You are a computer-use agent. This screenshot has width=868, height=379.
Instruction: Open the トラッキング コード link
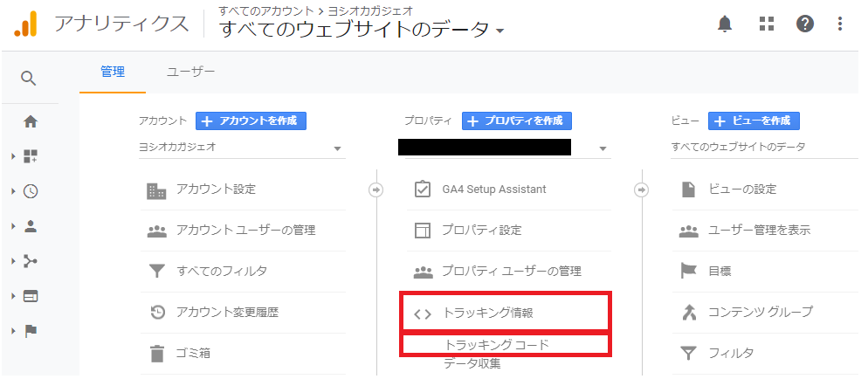point(497,345)
